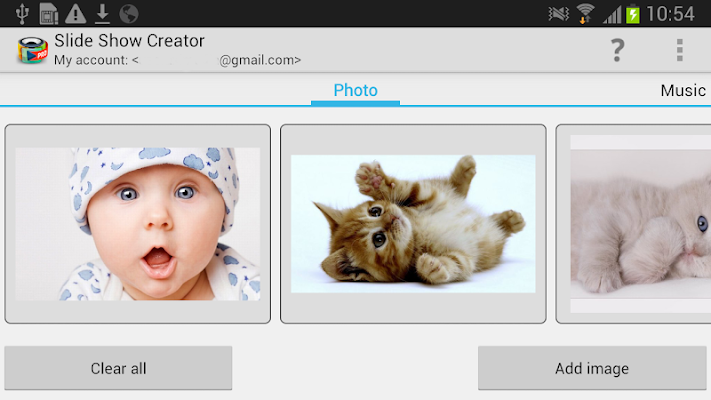Switch to the Music tab
Viewport: 711px width, 400px height.
coord(683,90)
